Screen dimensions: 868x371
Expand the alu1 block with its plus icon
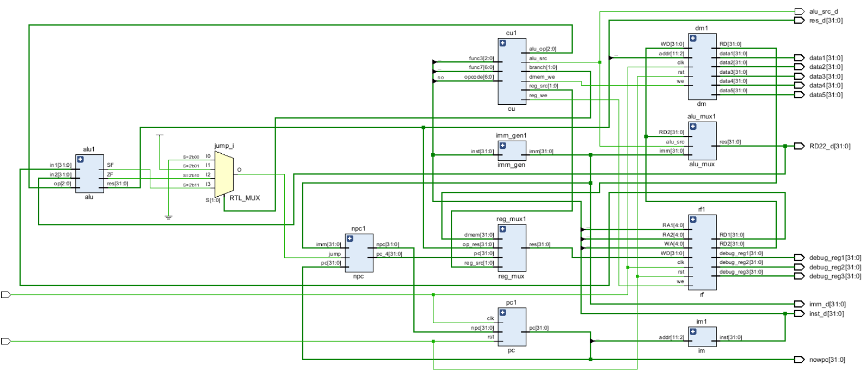pos(80,159)
